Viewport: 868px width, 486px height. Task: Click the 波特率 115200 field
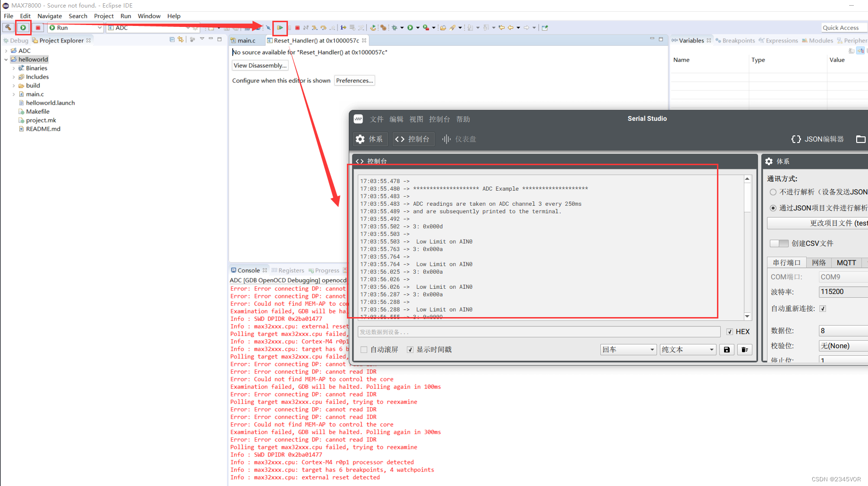pyautogui.click(x=843, y=292)
